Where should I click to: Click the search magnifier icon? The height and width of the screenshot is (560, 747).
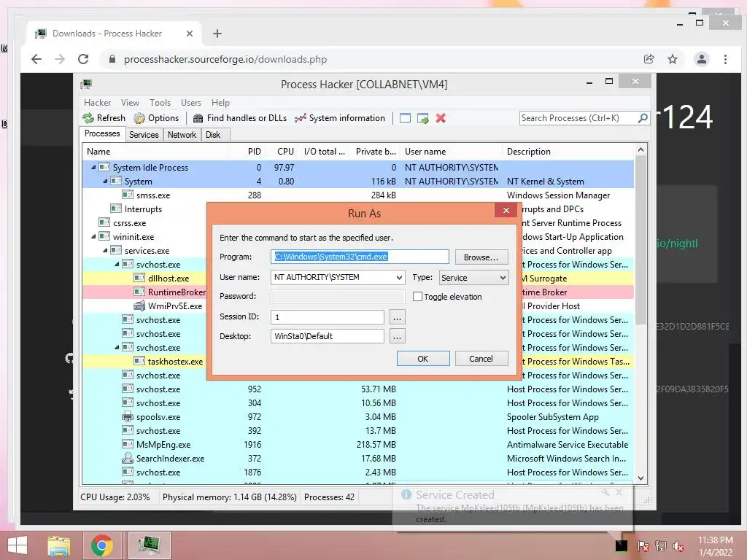pos(643,117)
